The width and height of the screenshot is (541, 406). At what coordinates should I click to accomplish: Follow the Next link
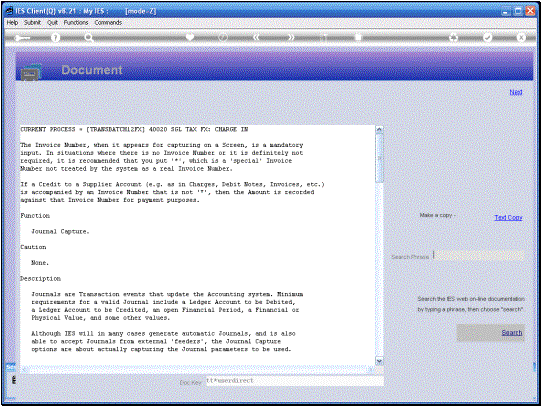516,92
